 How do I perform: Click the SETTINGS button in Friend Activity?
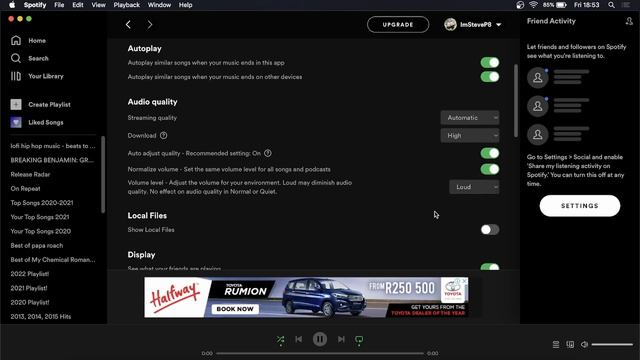point(580,206)
